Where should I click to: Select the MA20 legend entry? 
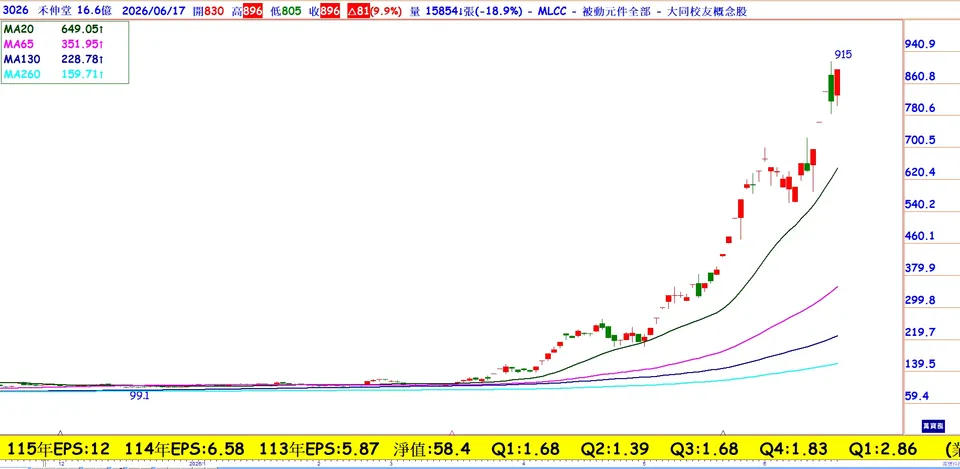coord(17,29)
